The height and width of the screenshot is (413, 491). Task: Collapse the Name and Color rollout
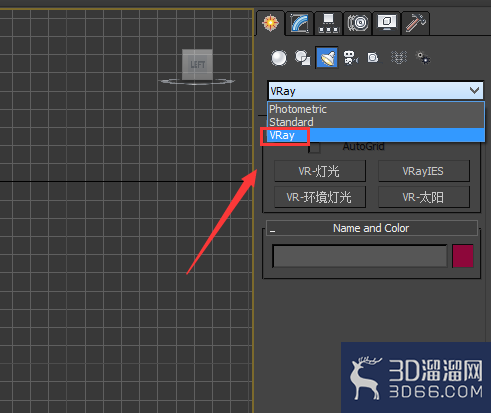click(372, 228)
